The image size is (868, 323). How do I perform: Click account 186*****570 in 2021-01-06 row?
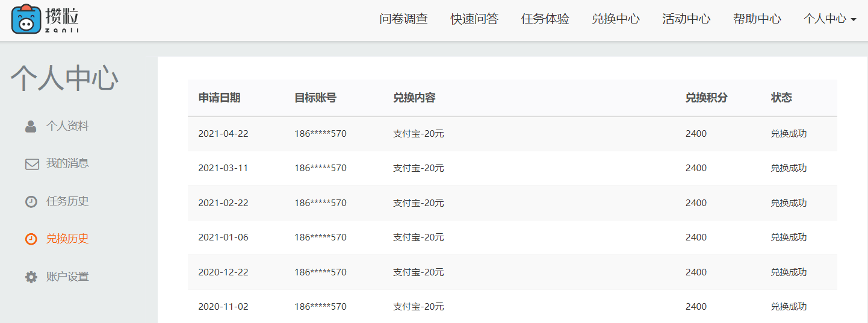coord(320,237)
